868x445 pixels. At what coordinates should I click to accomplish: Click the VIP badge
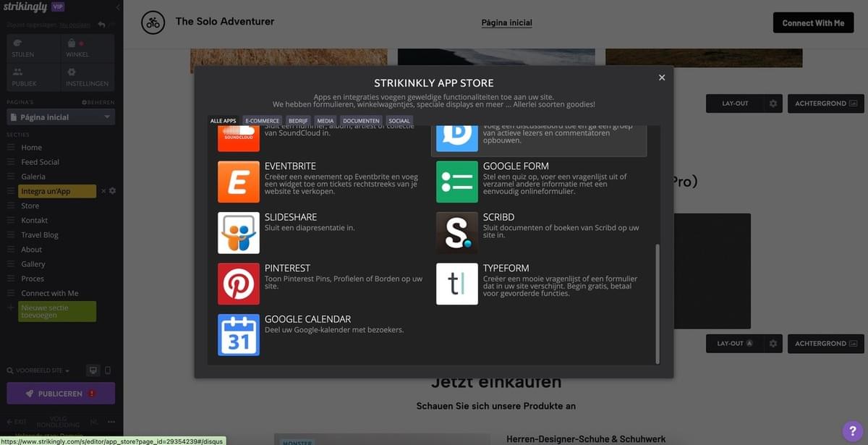click(58, 7)
